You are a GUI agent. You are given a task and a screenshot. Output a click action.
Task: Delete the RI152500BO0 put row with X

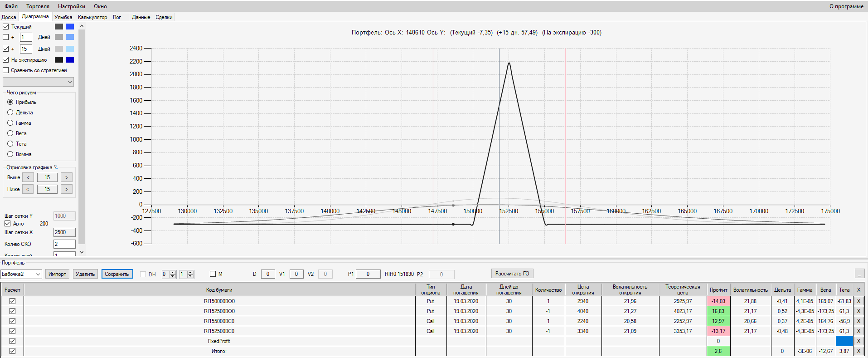858,311
